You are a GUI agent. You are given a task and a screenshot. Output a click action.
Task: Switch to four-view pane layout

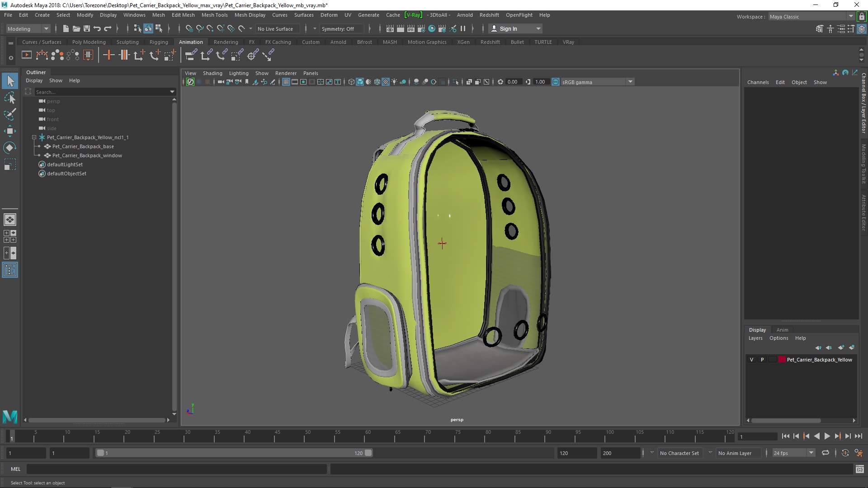click(10, 236)
